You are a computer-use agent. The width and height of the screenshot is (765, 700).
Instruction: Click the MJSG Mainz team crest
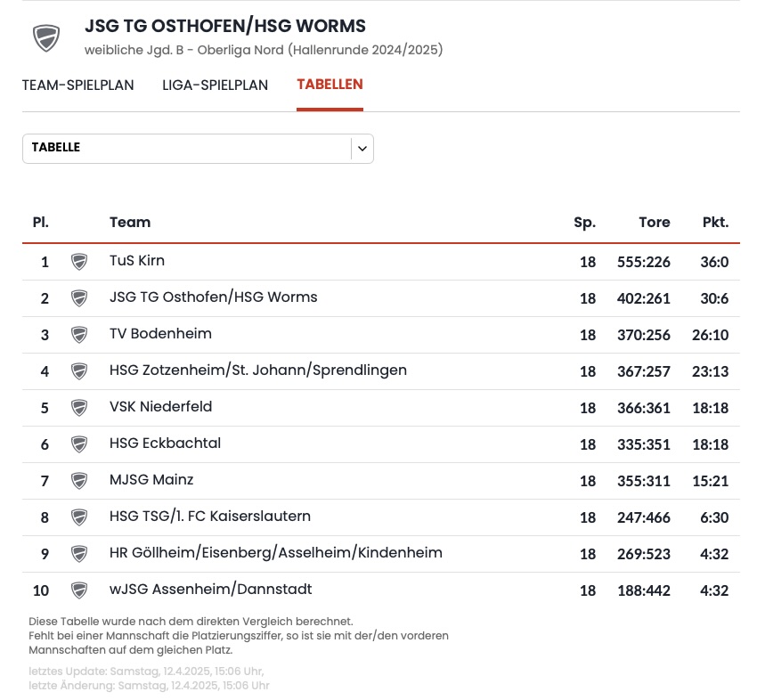[79, 481]
